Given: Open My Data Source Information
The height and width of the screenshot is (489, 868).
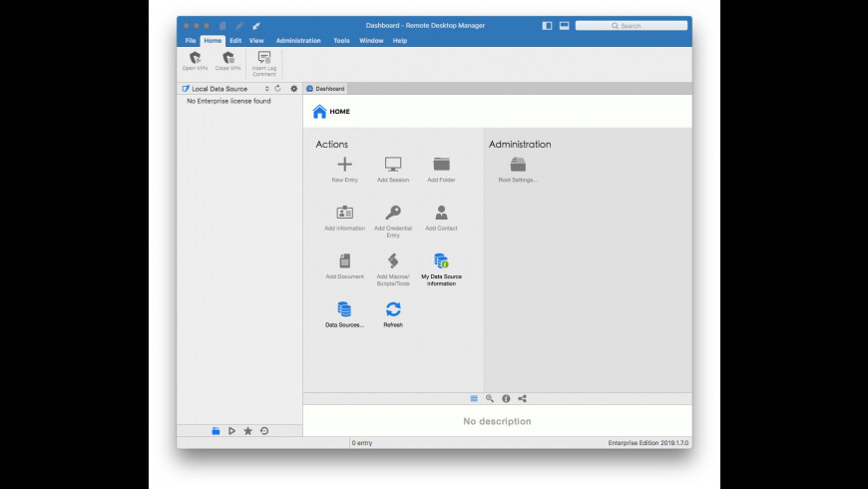Looking at the screenshot, I should 441,261.
